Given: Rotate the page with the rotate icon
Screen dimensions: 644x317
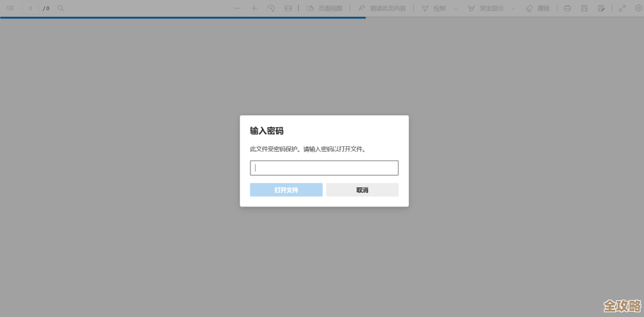Looking at the screenshot, I should pyautogui.click(x=271, y=8).
